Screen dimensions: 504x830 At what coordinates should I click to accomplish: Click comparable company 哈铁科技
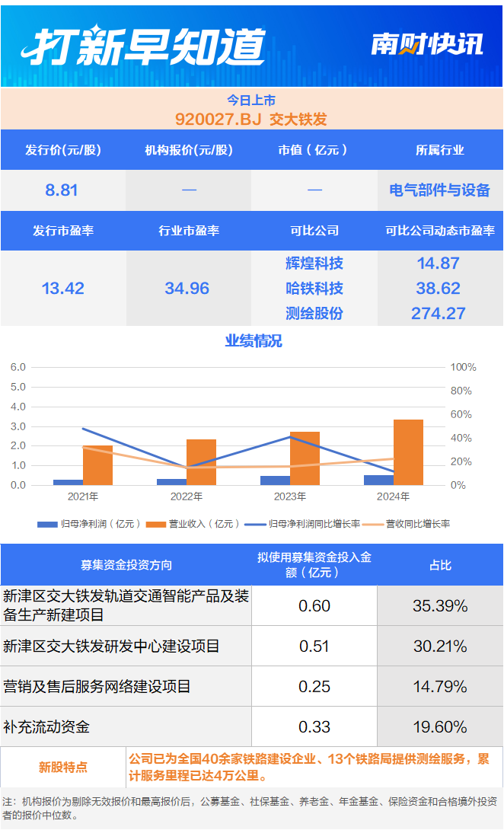314,289
